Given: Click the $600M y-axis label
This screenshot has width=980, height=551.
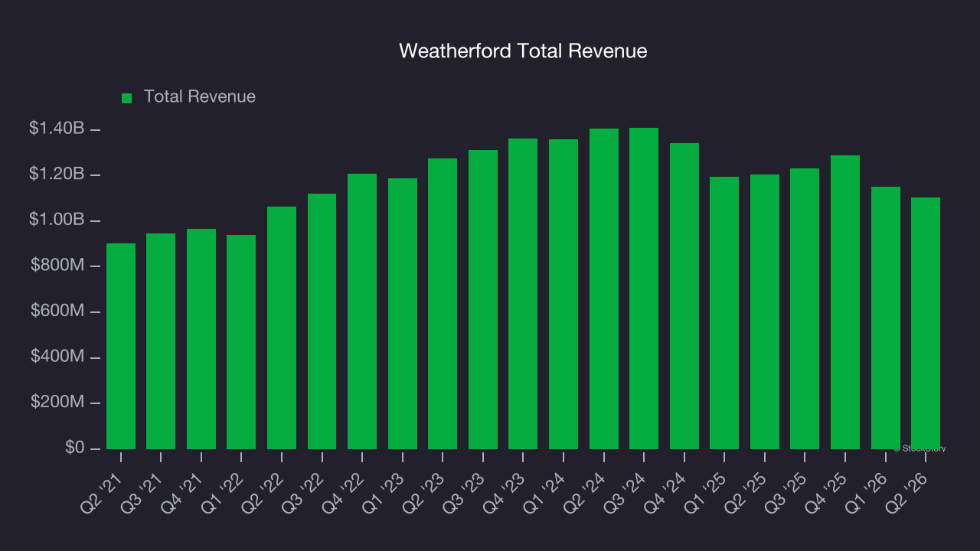Looking at the screenshot, I should (57, 311).
